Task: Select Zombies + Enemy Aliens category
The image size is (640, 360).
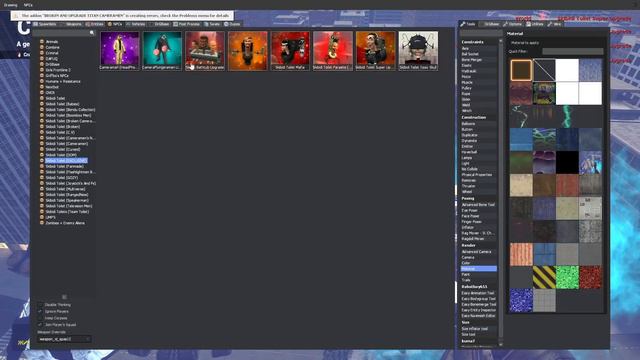Action: click(x=65, y=223)
